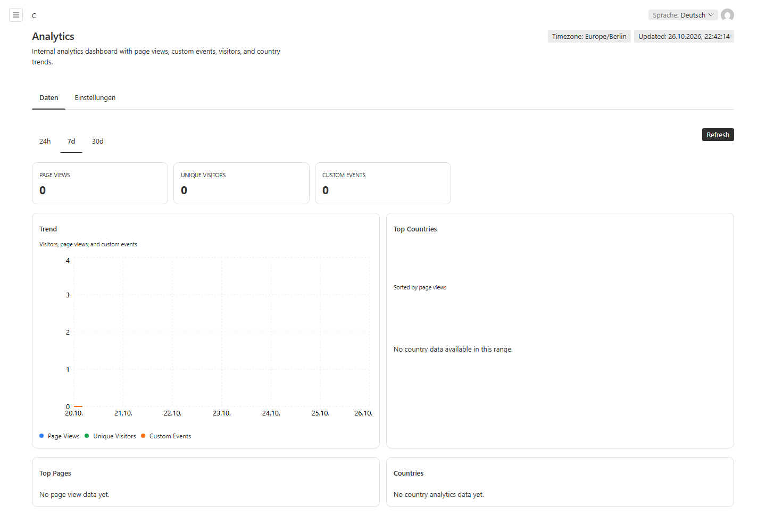
Task: Select the 24h time range
Action: click(x=45, y=142)
